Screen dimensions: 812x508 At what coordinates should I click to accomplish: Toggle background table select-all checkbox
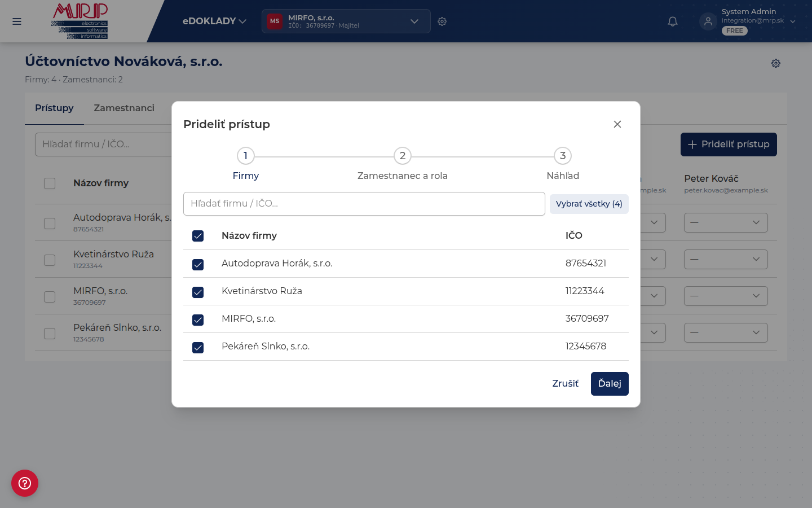pyautogui.click(x=50, y=183)
